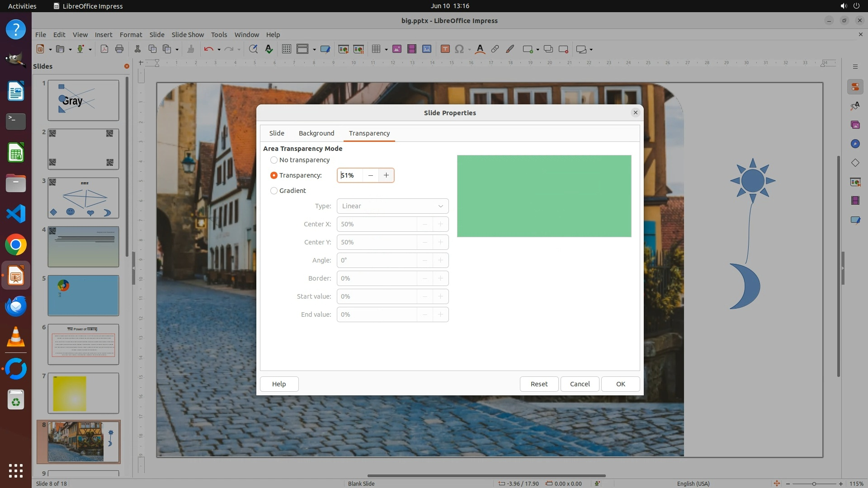This screenshot has height=488, width=868.
Task: Switch to the Background tab
Action: tap(316, 133)
